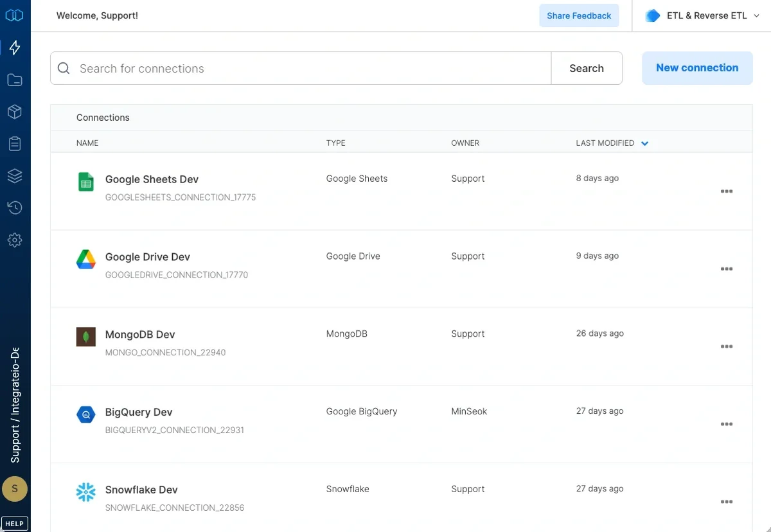Sort by TYPE column header
Image resolution: width=771 pixels, height=532 pixels.
tap(335, 143)
